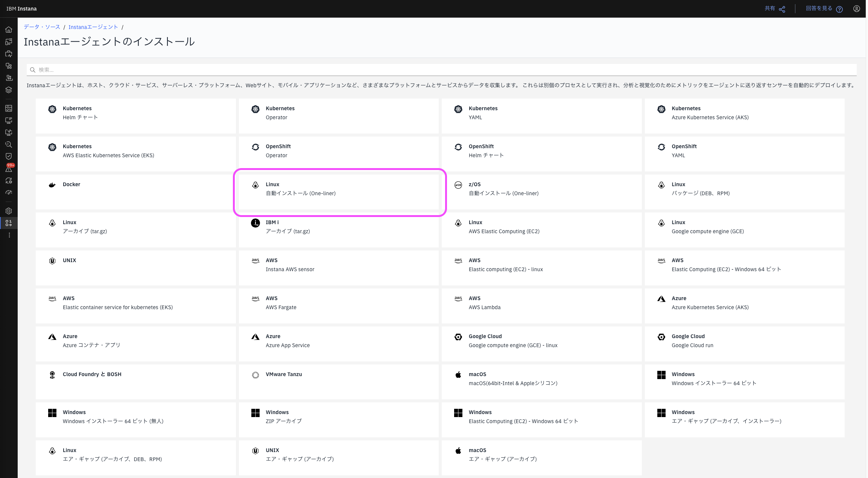Open the z/OS One-liner install tile
Viewport: 868px width, 478px height.
click(541, 192)
